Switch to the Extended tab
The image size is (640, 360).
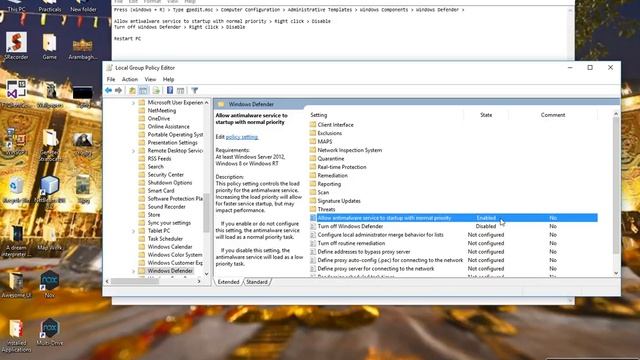coord(228,282)
